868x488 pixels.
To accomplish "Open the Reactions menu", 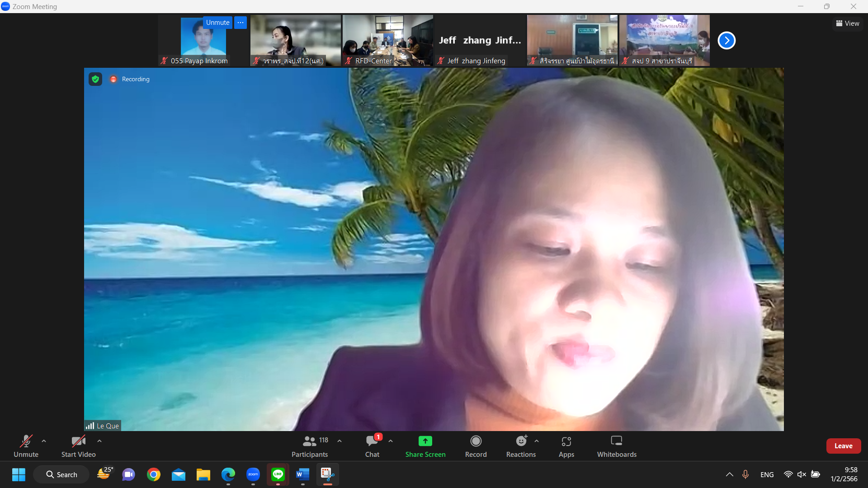I will pyautogui.click(x=521, y=446).
